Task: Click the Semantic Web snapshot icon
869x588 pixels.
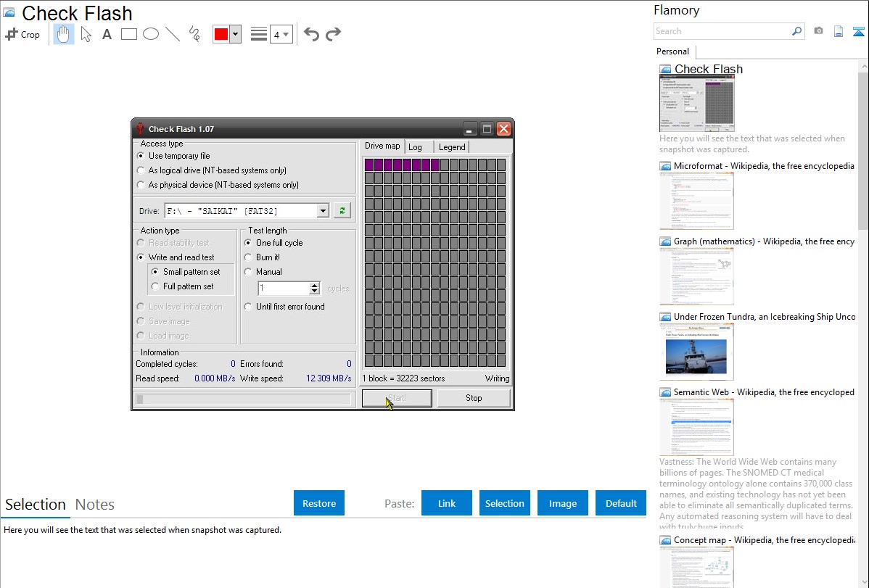Action: (x=665, y=392)
